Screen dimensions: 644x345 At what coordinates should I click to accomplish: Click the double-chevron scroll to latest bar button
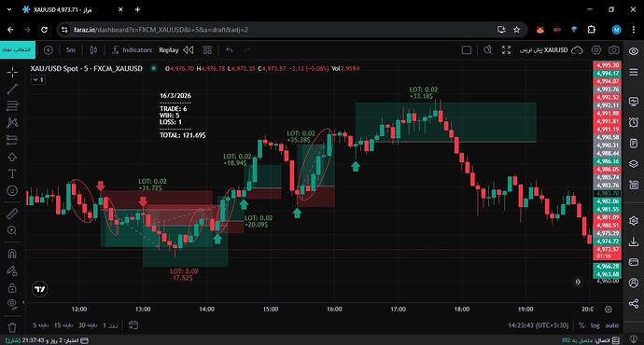point(578,282)
